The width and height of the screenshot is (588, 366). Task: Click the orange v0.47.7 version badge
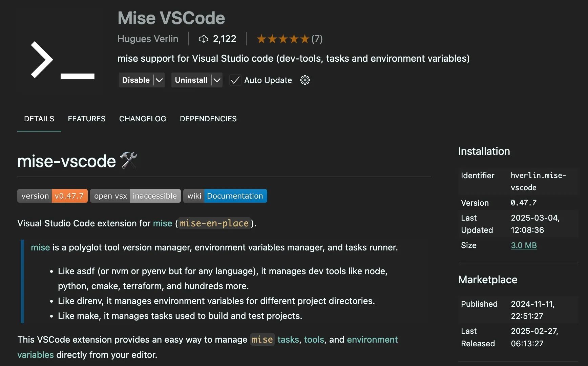pyautogui.click(x=69, y=196)
